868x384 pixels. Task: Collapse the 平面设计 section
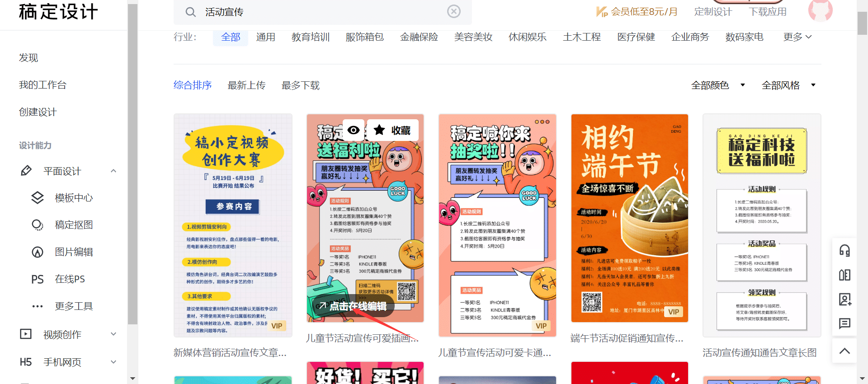(113, 171)
